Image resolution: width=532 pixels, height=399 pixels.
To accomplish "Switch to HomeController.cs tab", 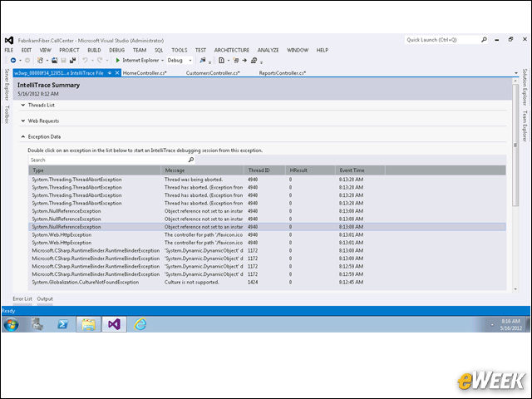I will point(145,73).
